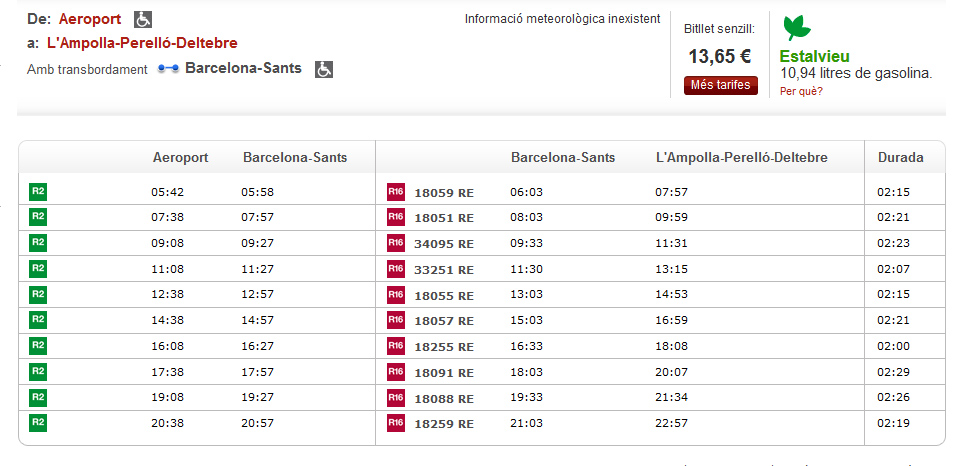Follow the Per què? link
This screenshot has height=466, width=956.
click(x=801, y=91)
